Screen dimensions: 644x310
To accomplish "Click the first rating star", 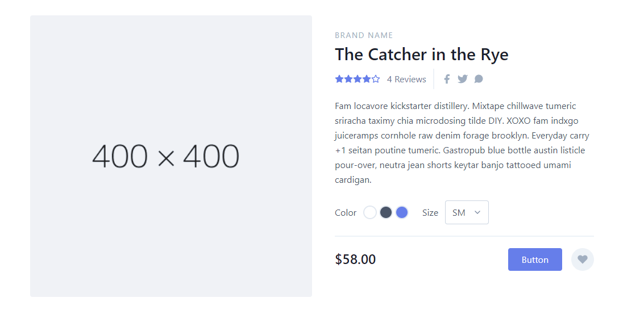I will click(x=339, y=79).
